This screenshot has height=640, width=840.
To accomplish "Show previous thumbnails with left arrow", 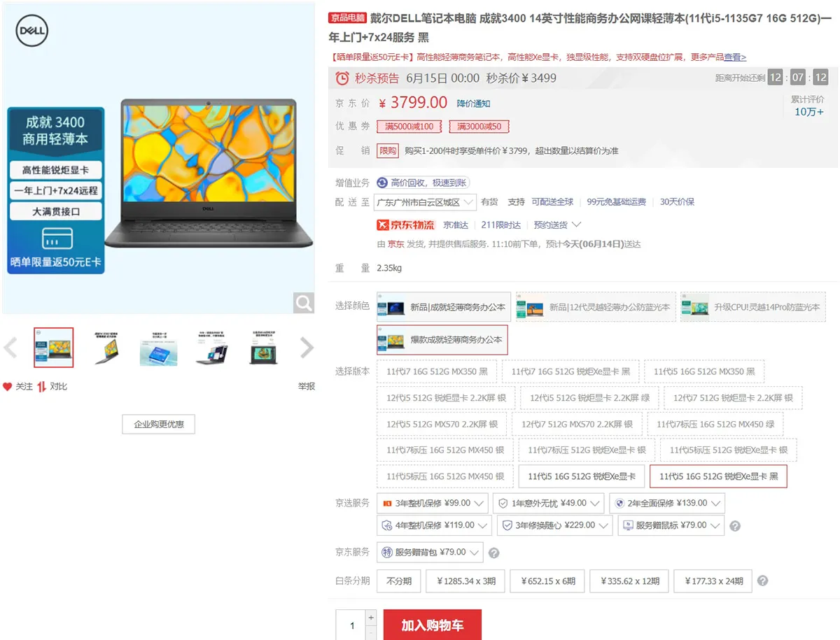I will click(10, 347).
